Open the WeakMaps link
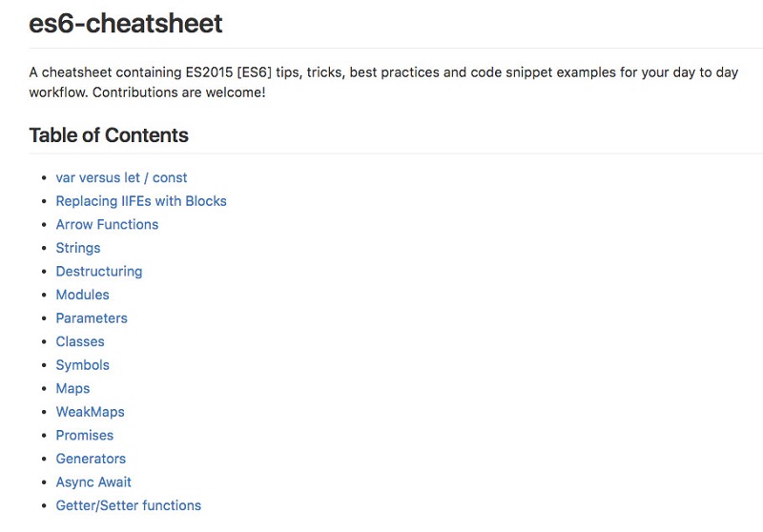This screenshot has height=532, width=763. tap(90, 412)
